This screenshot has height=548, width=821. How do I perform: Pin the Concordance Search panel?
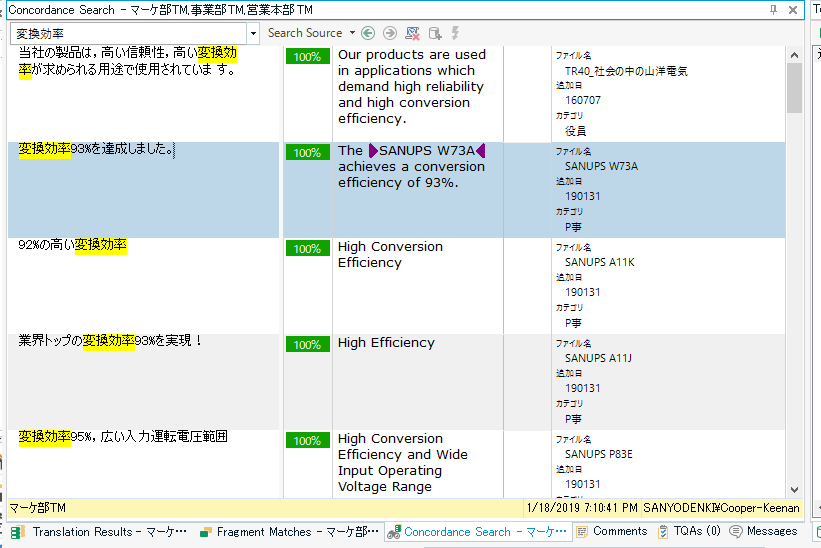[x=773, y=10]
